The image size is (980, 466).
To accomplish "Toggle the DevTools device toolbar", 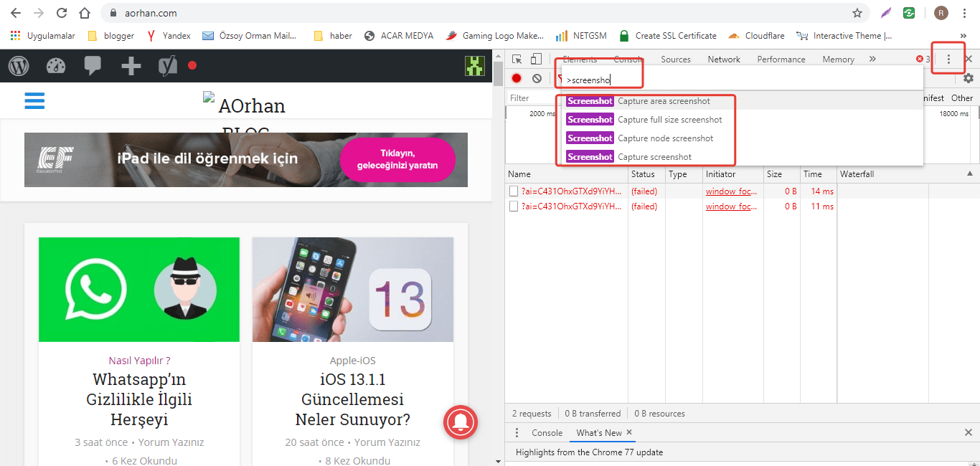I will tap(536, 60).
